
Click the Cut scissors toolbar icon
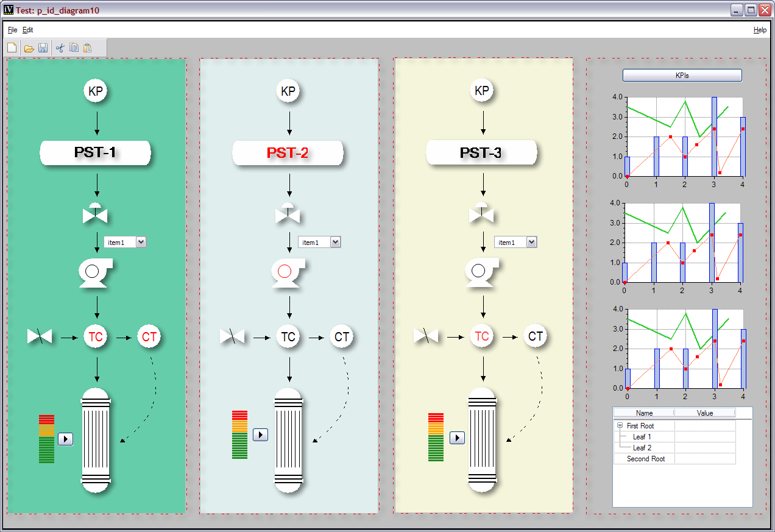60,48
